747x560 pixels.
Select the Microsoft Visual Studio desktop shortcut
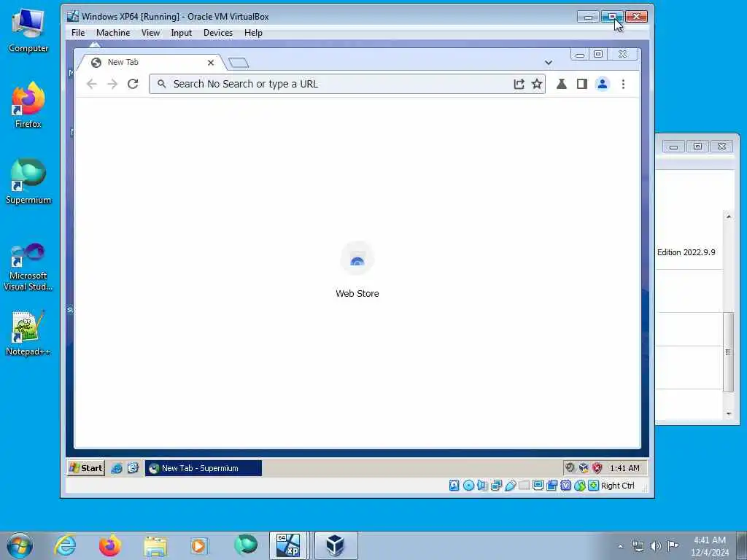[x=28, y=267]
